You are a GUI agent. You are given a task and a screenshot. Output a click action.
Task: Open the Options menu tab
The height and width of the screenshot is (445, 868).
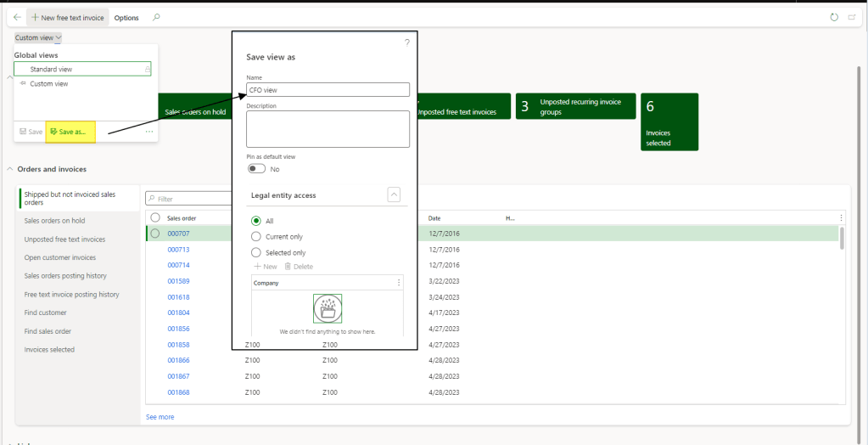(x=126, y=18)
